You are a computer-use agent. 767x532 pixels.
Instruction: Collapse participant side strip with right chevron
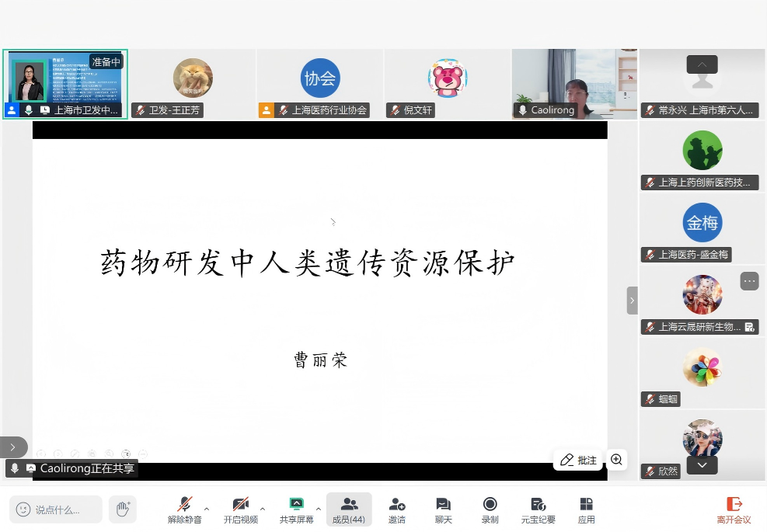[632, 301]
